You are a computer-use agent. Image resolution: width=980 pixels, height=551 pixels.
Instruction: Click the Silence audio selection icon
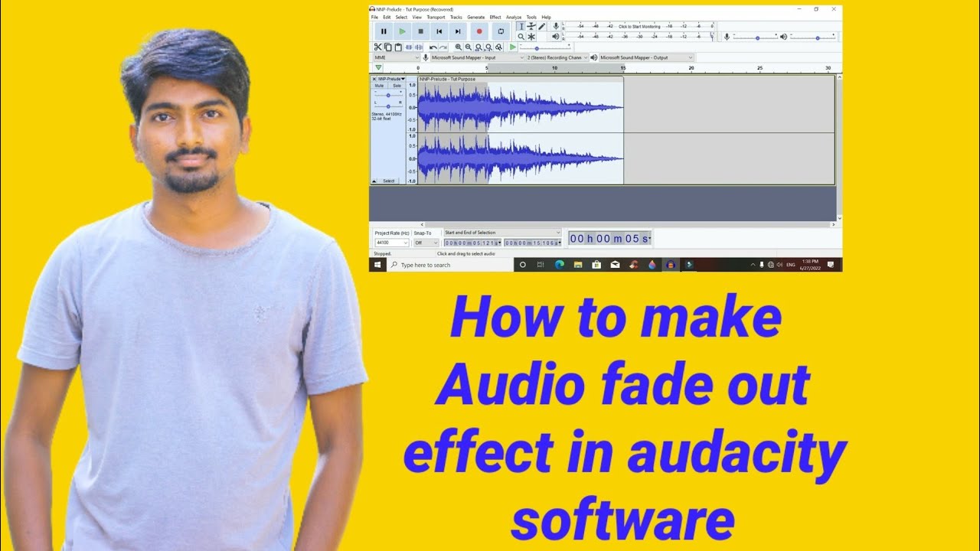click(419, 47)
